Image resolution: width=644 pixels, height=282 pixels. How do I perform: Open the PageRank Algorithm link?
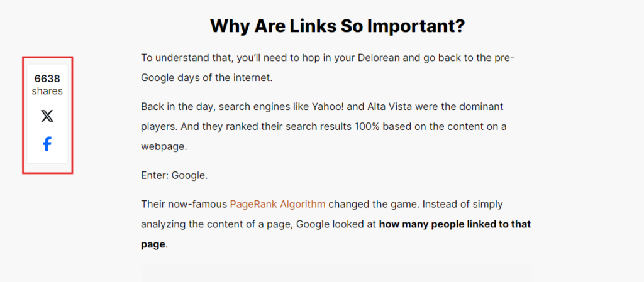pos(277,204)
